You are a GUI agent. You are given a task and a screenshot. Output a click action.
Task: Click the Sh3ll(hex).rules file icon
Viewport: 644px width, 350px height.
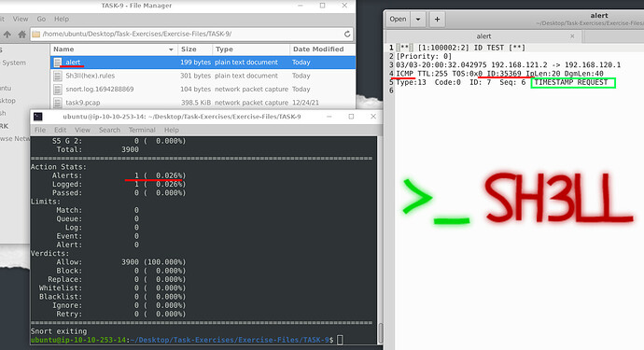[58, 76]
